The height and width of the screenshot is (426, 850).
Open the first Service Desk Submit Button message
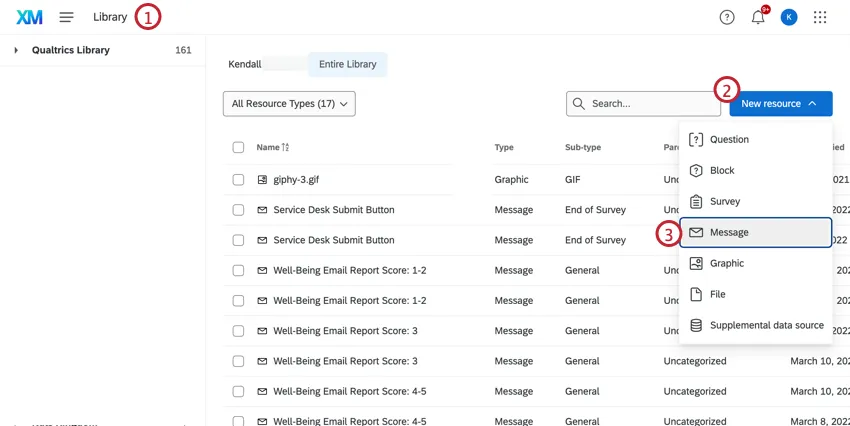pos(333,210)
